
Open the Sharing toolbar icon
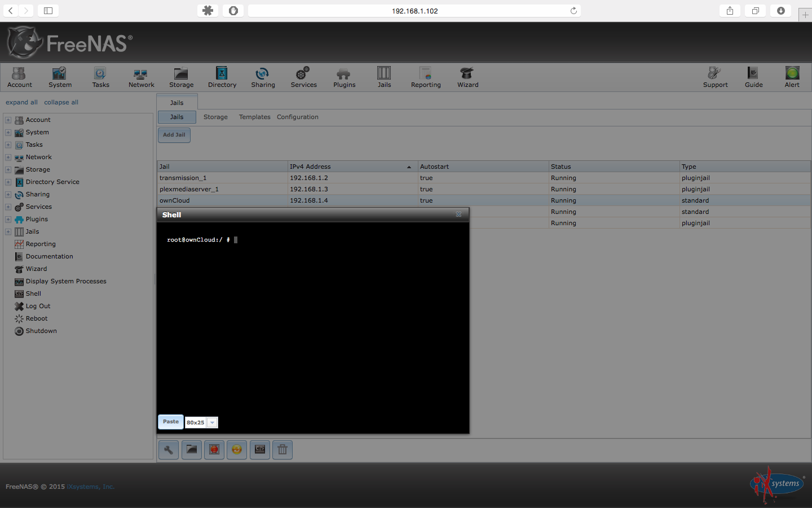point(263,77)
